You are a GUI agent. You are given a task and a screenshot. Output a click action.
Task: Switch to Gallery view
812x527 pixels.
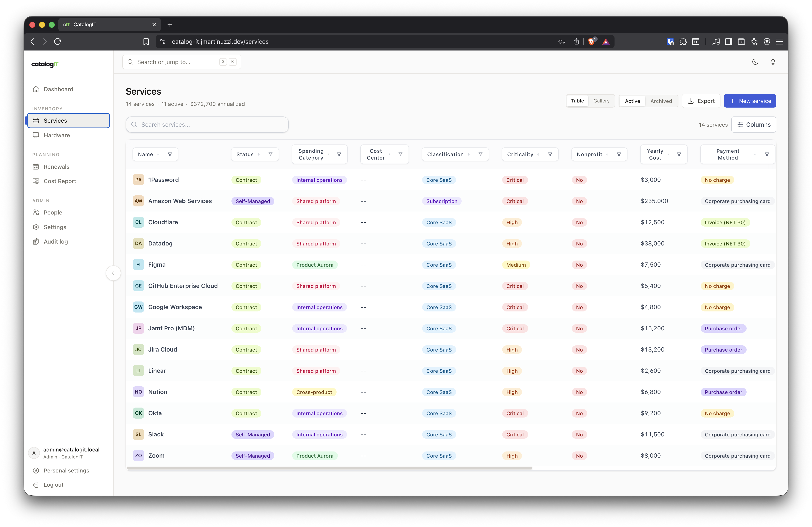(x=601, y=101)
